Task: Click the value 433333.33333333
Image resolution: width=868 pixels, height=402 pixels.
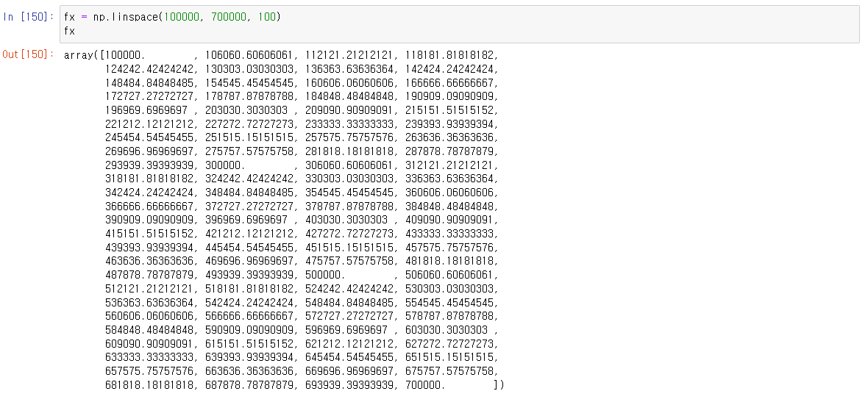Action: [x=449, y=234]
